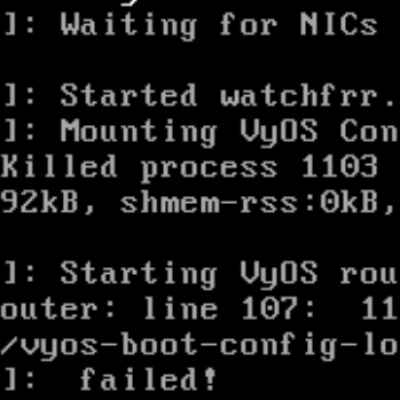Click 'VyOS' in the Mounting line
This screenshot has height=400, width=400.
279,133
